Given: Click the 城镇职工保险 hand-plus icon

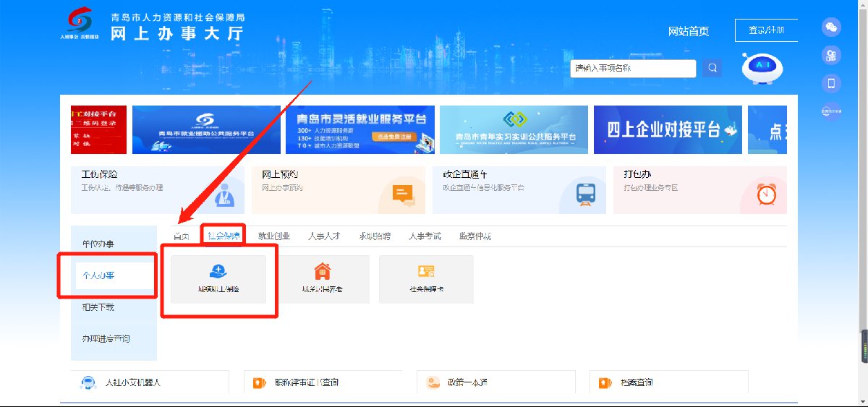Looking at the screenshot, I should (218, 271).
